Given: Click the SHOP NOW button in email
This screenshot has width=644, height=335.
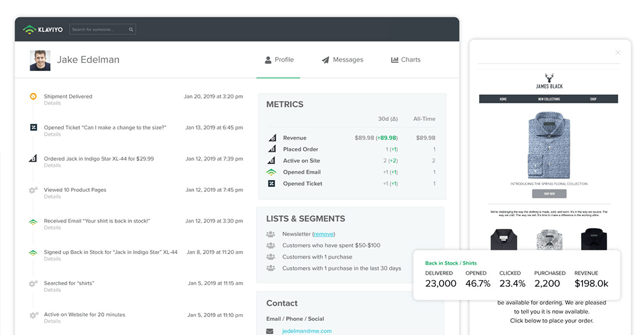Looking at the screenshot, I should [x=549, y=194].
